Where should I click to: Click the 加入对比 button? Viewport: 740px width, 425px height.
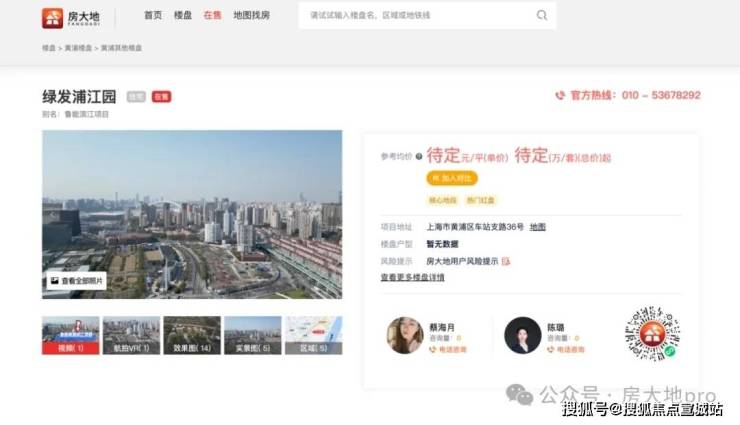(452, 178)
